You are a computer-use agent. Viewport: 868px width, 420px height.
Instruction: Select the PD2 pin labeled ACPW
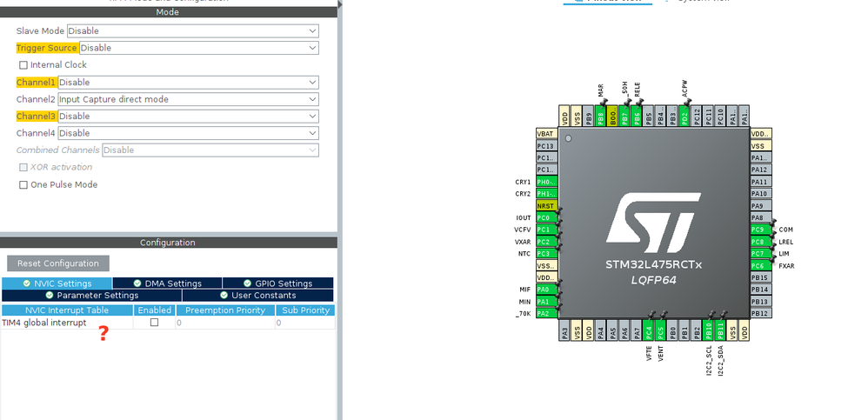(x=684, y=116)
